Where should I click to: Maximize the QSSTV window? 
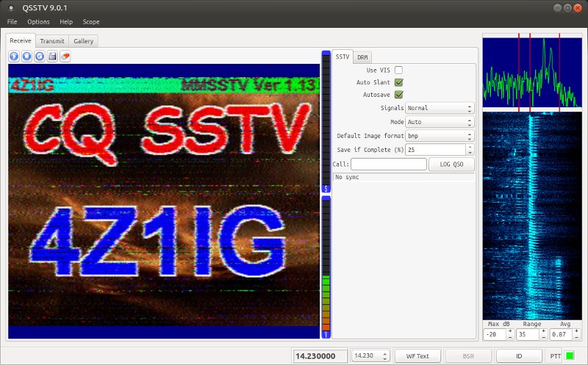click(x=567, y=8)
